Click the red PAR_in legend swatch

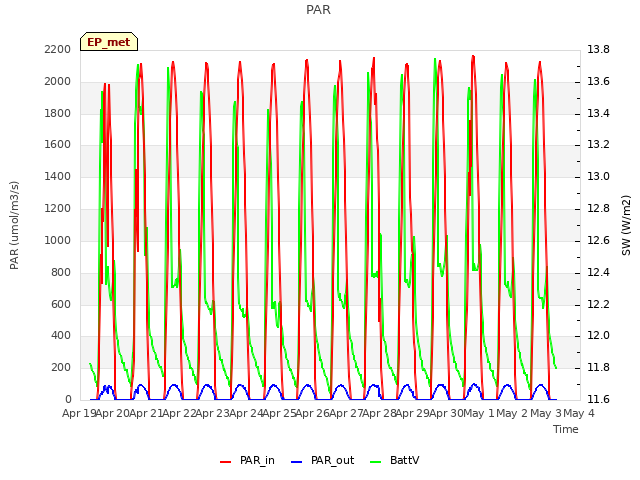coord(226,462)
